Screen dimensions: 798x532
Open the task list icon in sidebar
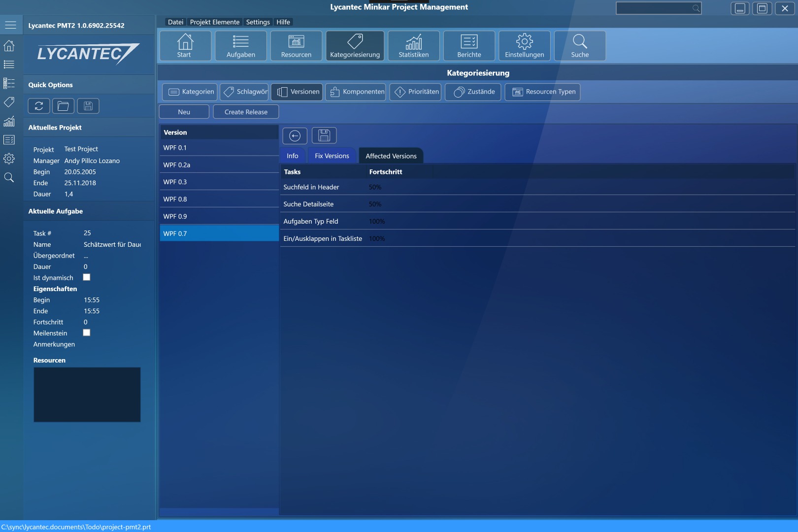click(x=9, y=65)
